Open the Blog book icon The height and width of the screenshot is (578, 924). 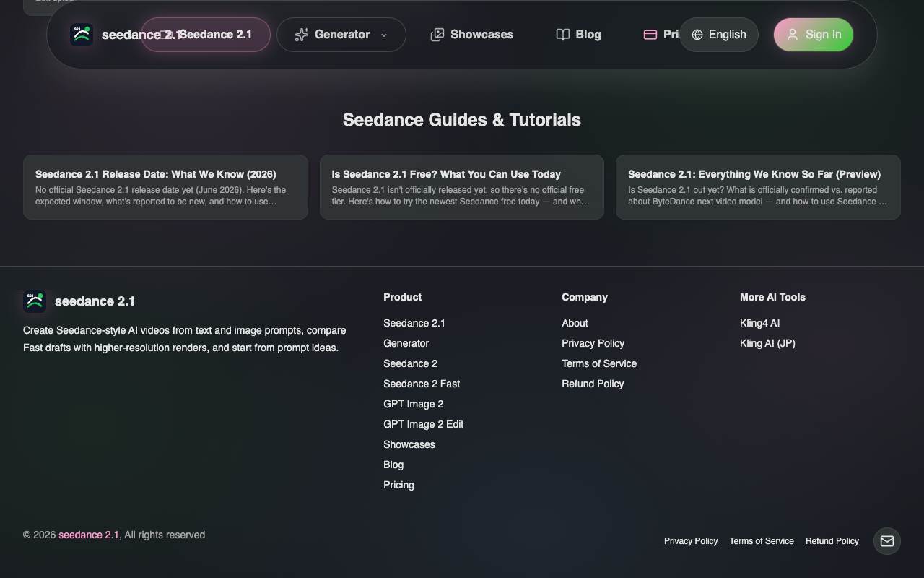pyautogui.click(x=563, y=35)
